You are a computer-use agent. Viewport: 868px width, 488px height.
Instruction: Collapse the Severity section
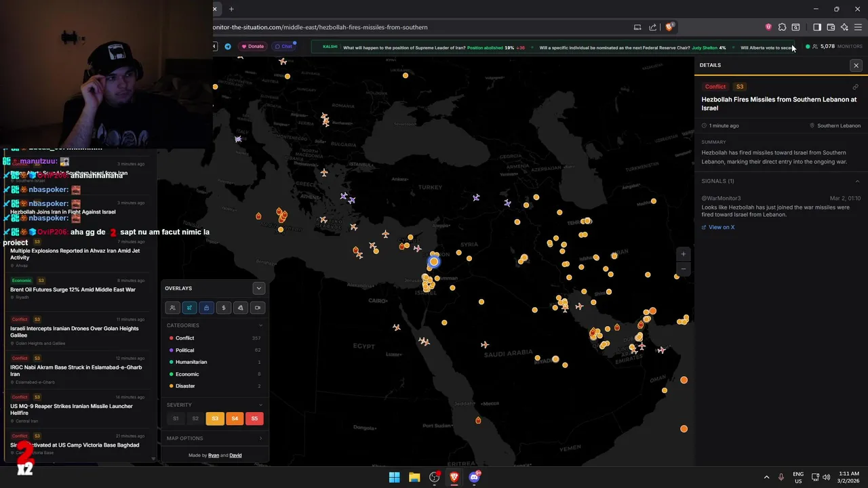260,405
